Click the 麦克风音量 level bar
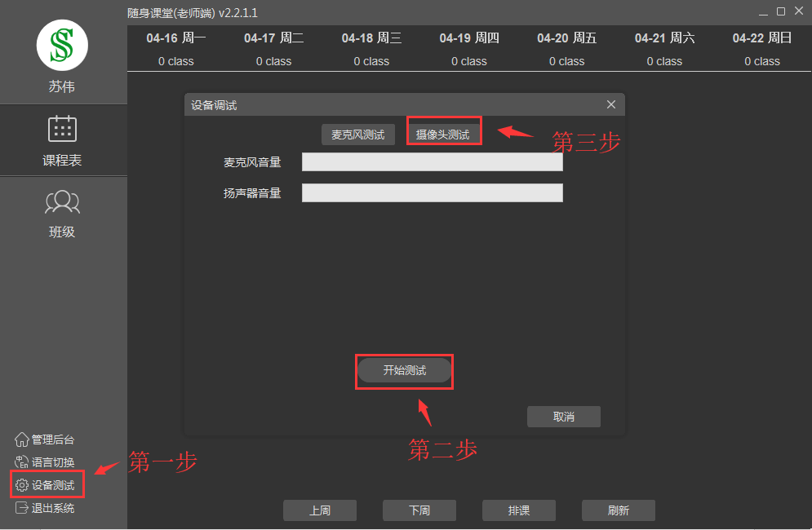Screen dimensions: 812x530 [432, 162]
